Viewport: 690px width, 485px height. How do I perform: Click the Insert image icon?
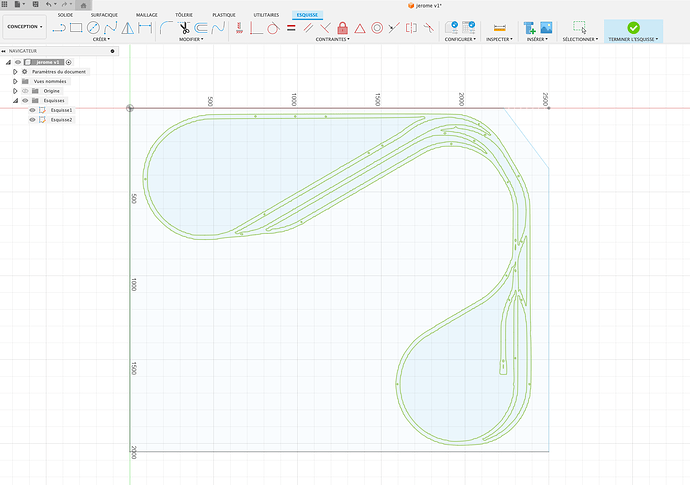[546, 28]
